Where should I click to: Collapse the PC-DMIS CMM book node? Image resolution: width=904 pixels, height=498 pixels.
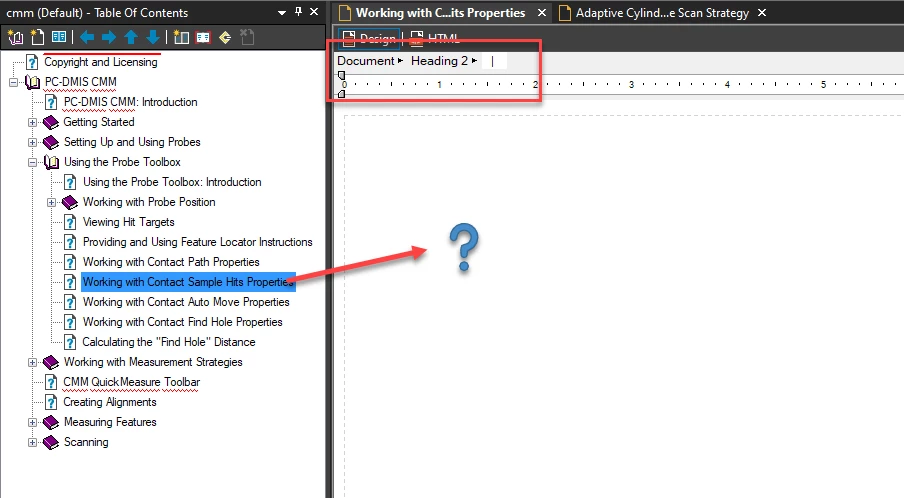[13, 82]
